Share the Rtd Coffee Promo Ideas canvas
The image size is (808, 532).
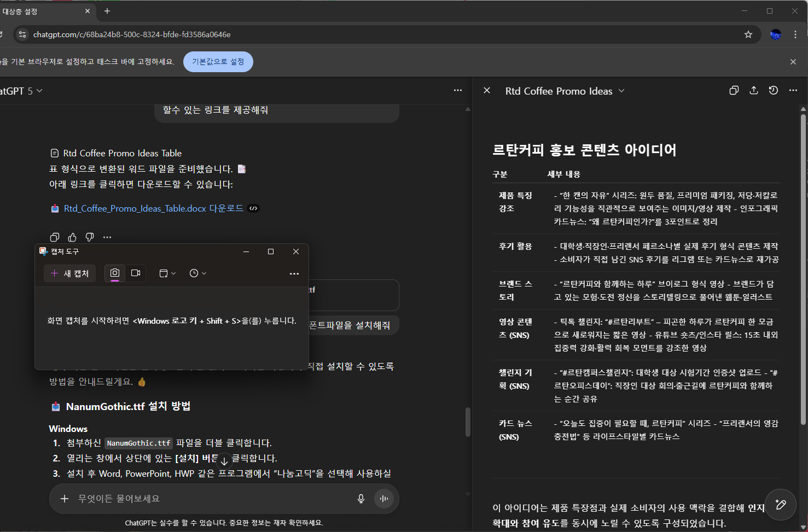754,91
